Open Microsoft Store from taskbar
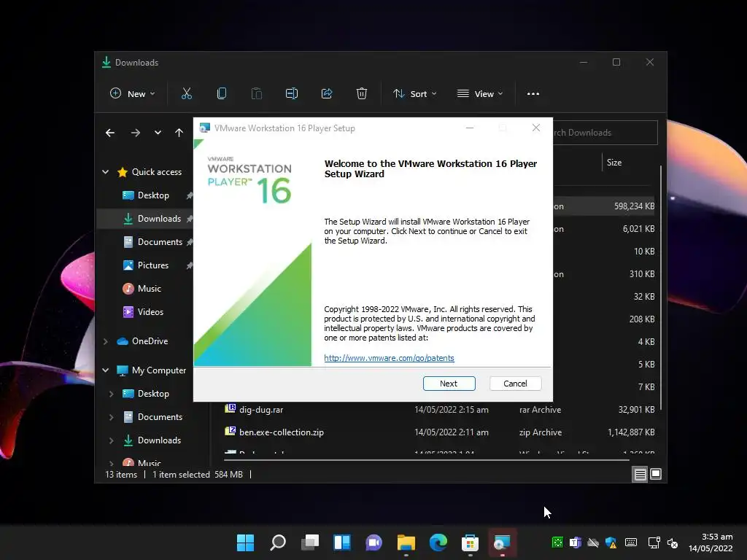 tap(471, 542)
